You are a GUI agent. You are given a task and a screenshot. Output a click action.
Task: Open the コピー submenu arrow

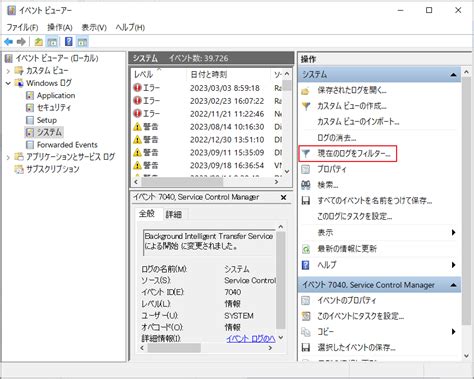pos(453,332)
